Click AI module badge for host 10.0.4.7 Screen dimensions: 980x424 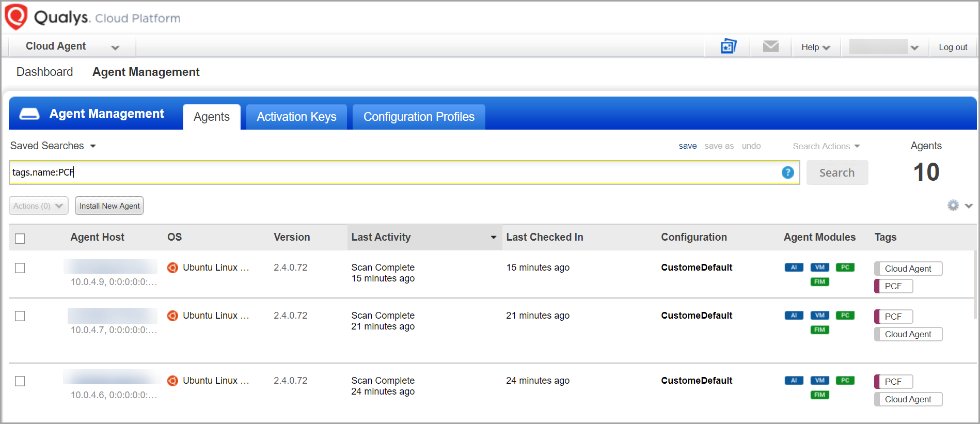[x=794, y=316]
